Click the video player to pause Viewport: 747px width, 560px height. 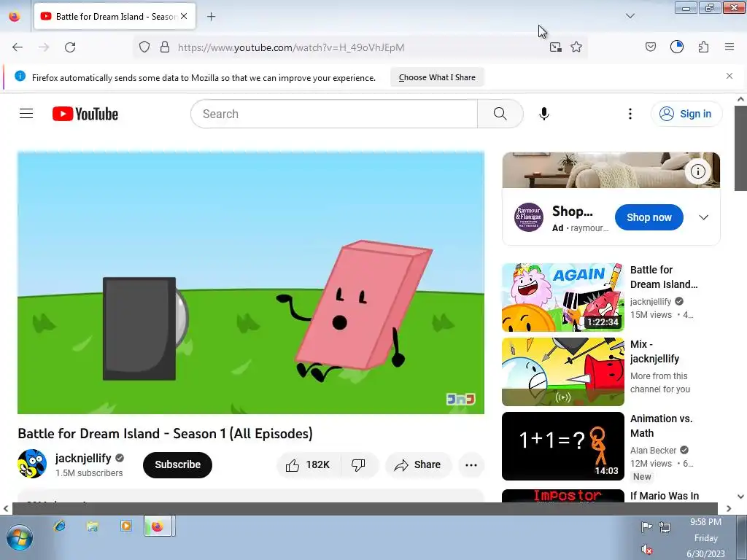251,283
